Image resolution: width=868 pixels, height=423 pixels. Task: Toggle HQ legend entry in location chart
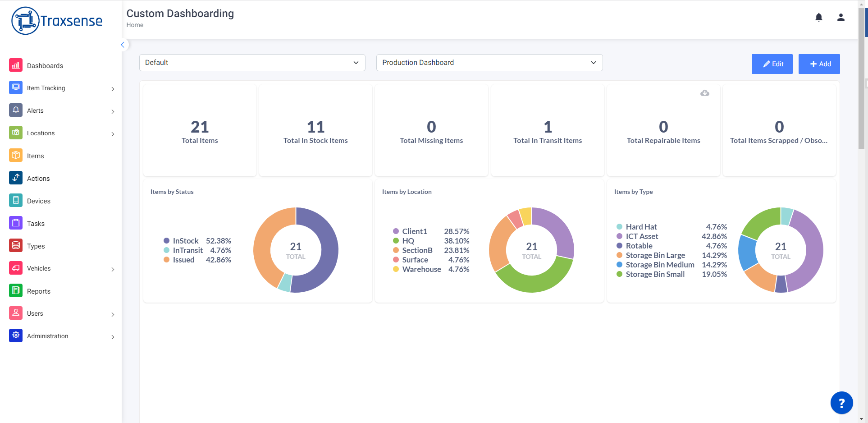431,241
